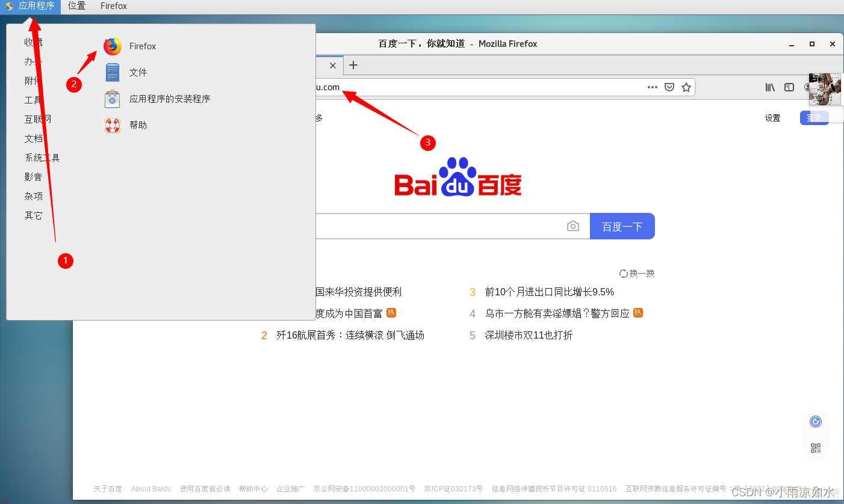Image resolution: width=844 pixels, height=504 pixels.
Task: Open news 乌市一方舱有卖淫嫖娼？警方回应
Action: click(557, 313)
